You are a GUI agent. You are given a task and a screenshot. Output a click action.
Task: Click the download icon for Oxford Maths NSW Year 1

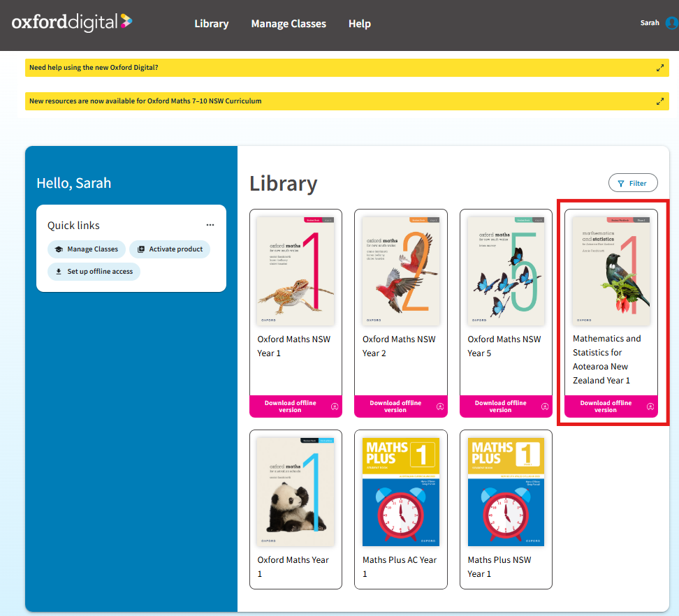[335, 406]
